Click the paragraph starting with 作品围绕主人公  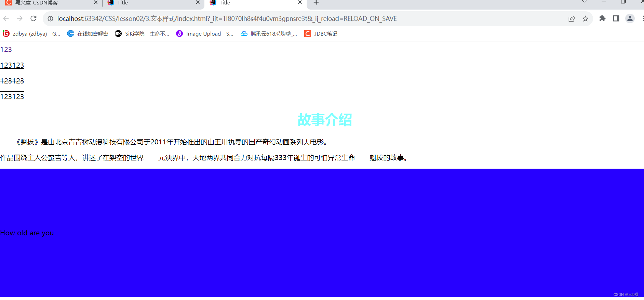pyautogui.click(x=205, y=158)
